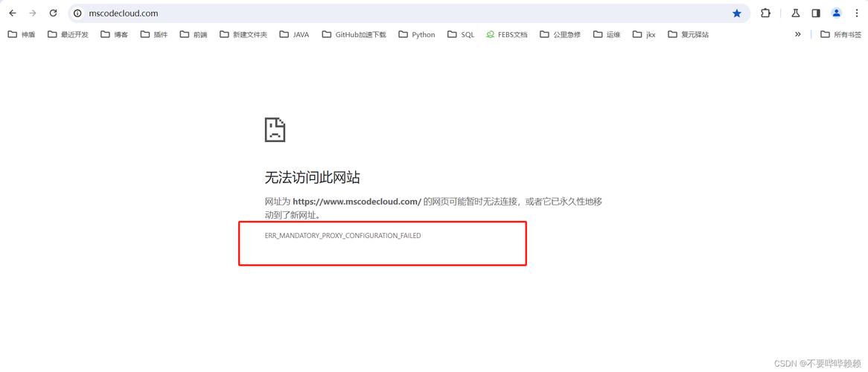Click the https://www.mscodecloud.com/ URL text
Screen dimensions: 868x372
pyautogui.click(x=357, y=202)
